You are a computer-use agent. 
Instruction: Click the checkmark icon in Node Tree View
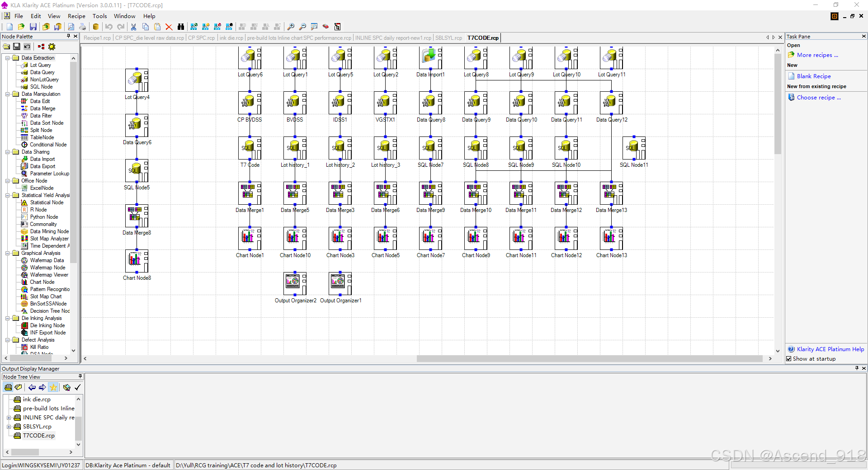(x=78, y=387)
